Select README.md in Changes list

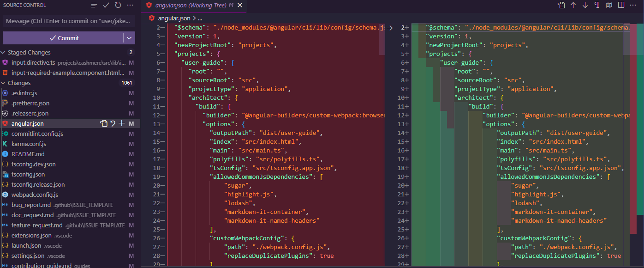coord(70,154)
